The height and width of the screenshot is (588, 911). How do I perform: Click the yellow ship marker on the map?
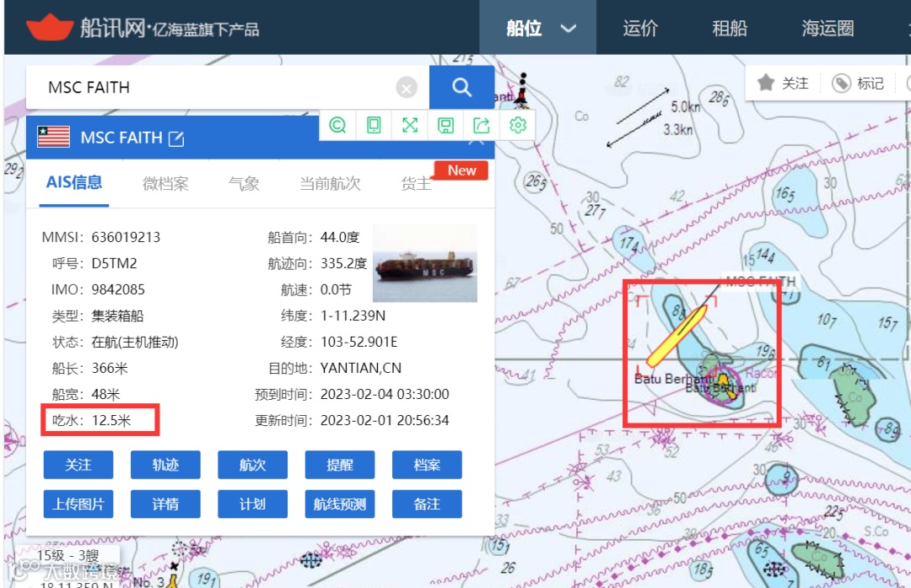point(677,336)
